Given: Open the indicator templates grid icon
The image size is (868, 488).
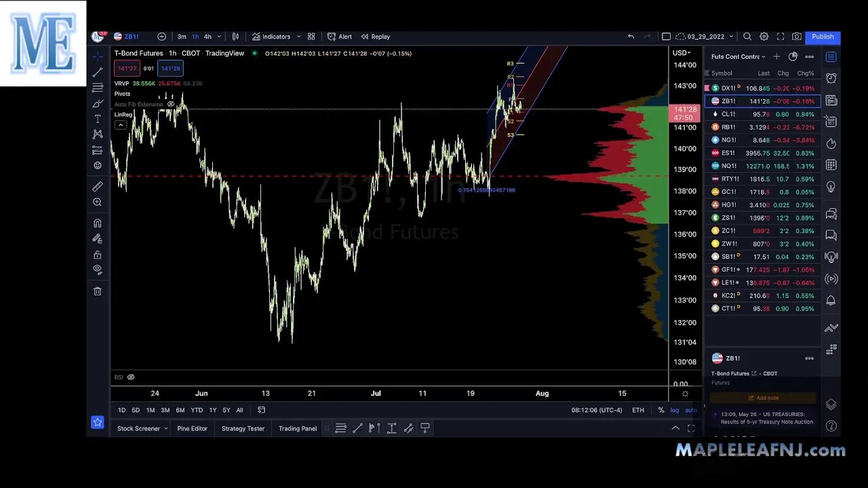Looking at the screenshot, I should (311, 37).
